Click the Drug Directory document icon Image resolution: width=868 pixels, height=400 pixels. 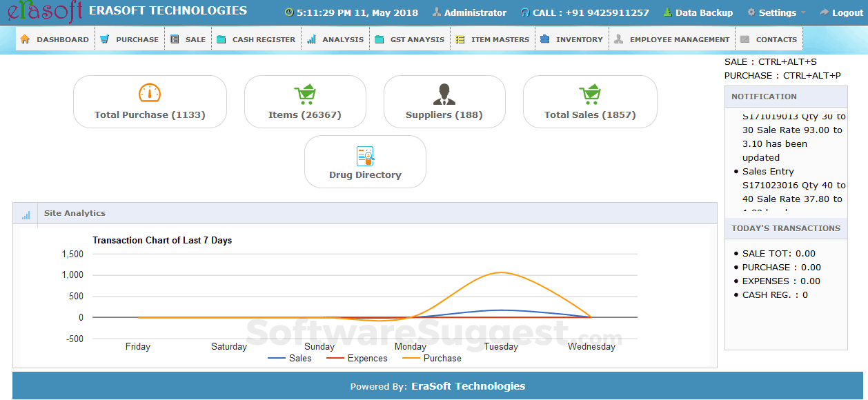(x=365, y=157)
